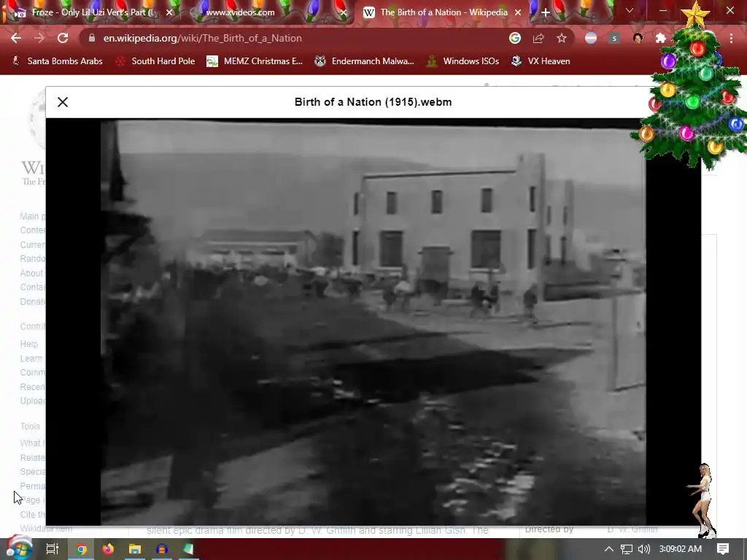Viewport: 747px width, 560px height.
Task: Bookmark this page with the star
Action: click(562, 38)
